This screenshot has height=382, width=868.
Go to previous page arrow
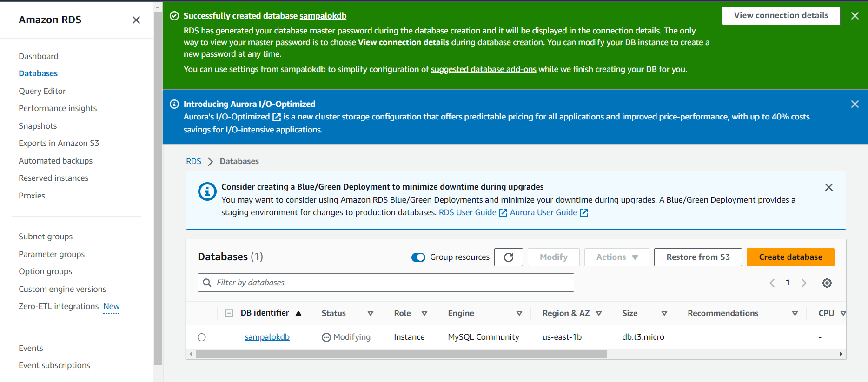(772, 283)
